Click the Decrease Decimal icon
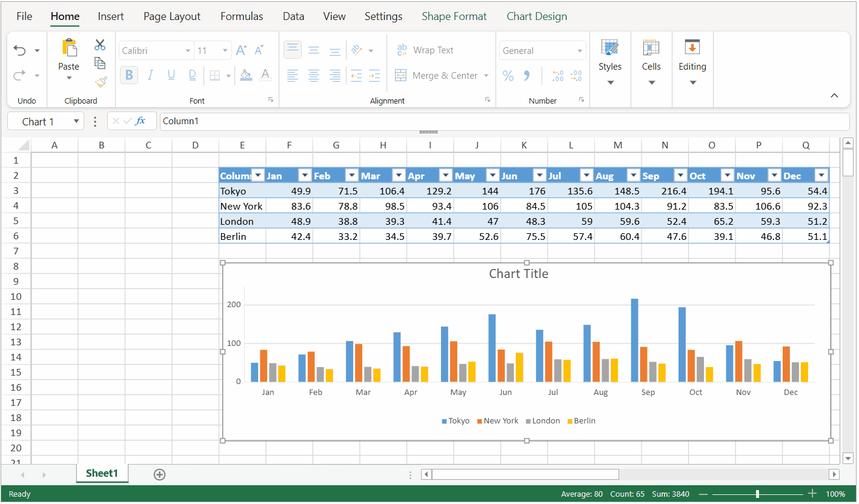The image size is (859, 504). [x=576, y=76]
